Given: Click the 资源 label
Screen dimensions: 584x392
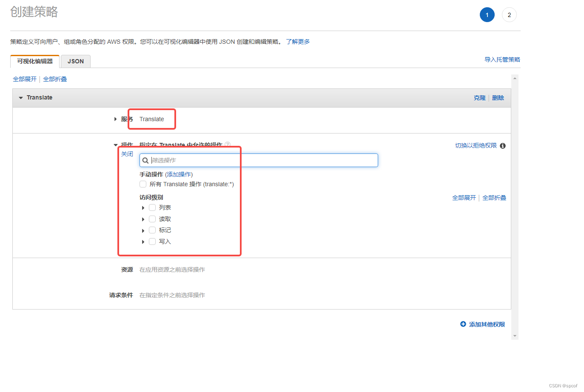Looking at the screenshot, I should pyautogui.click(x=127, y=270).
